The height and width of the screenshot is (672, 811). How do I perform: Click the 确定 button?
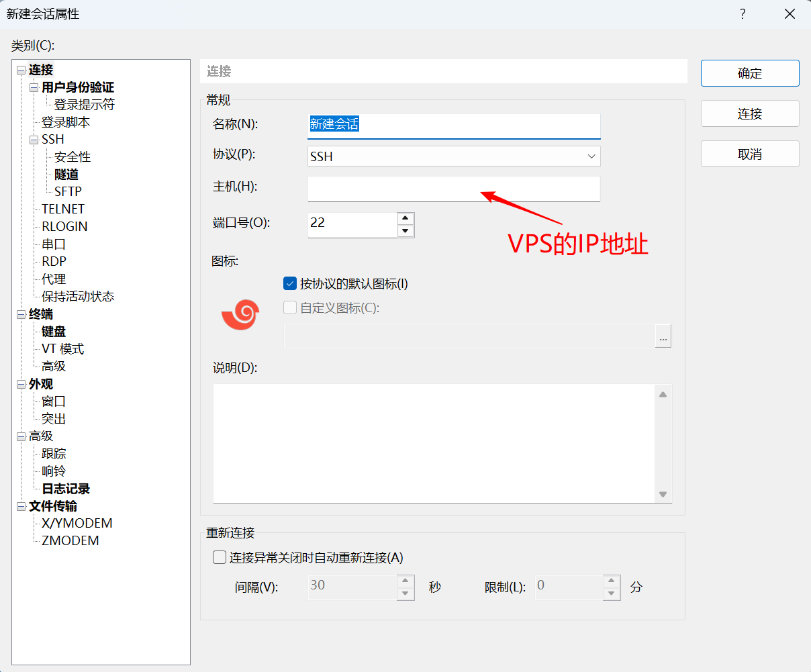tap(750, 73)
